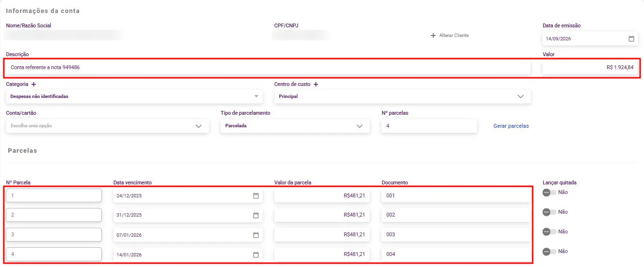Click Valor da parcela field in row 1
Viewport: 644px width, 267px height.
click(322, 195)
